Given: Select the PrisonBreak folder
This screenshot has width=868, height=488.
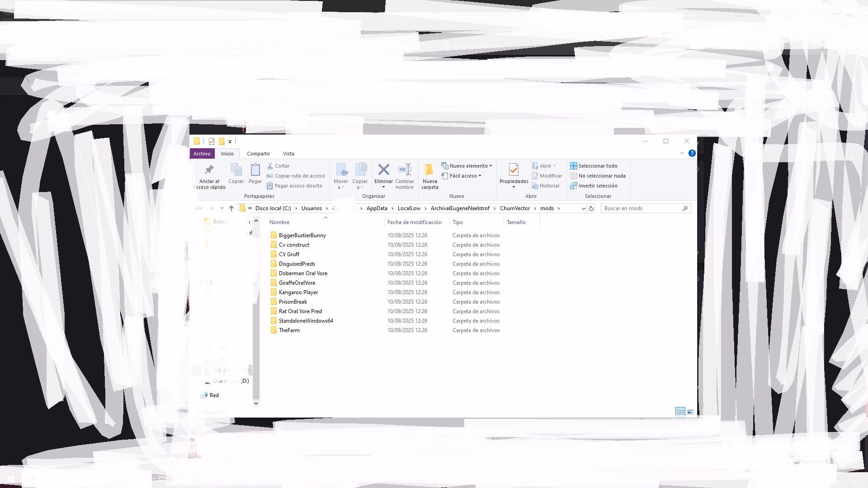Looking at the screenshot, I should point(293,302).
